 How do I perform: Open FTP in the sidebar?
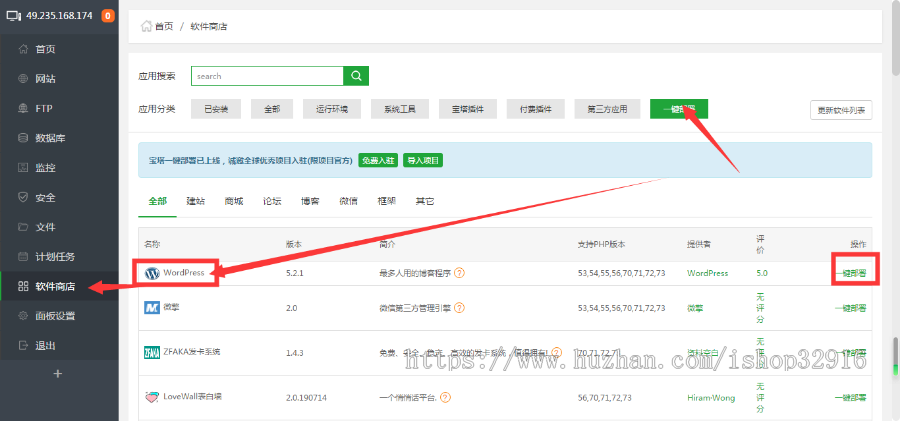(44, 109)
